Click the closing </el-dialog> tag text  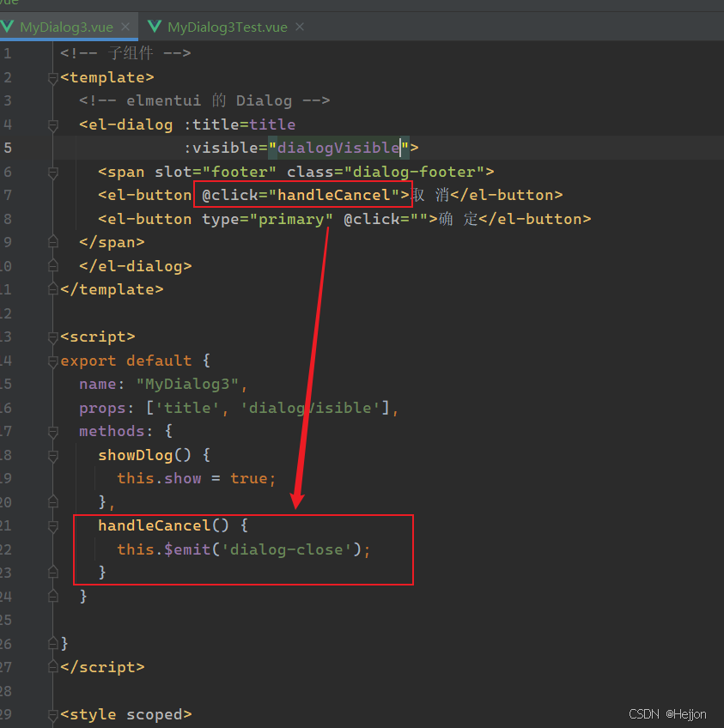tap(135, 266)
